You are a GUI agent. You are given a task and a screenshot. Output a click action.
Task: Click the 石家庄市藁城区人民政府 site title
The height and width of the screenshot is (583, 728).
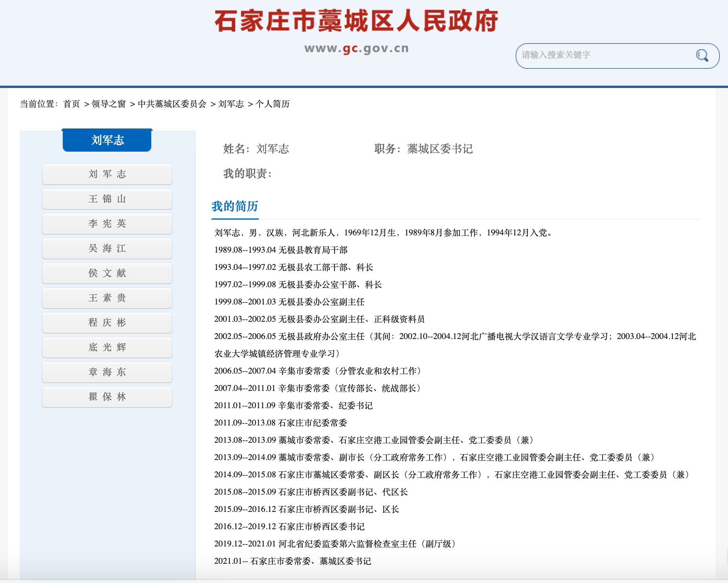(356, 21)
